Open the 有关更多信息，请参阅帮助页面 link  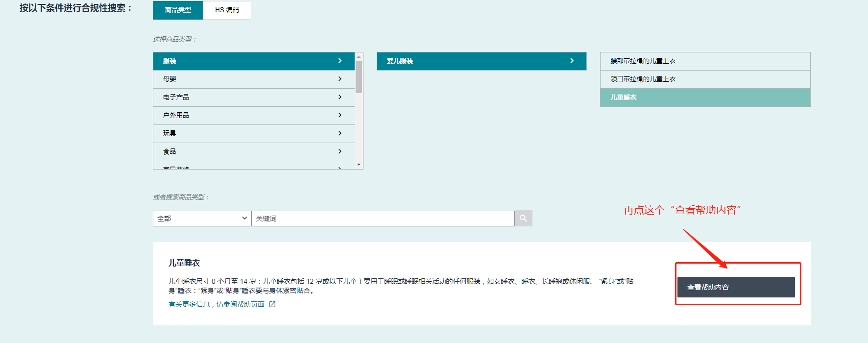click(x=217, y=304)
